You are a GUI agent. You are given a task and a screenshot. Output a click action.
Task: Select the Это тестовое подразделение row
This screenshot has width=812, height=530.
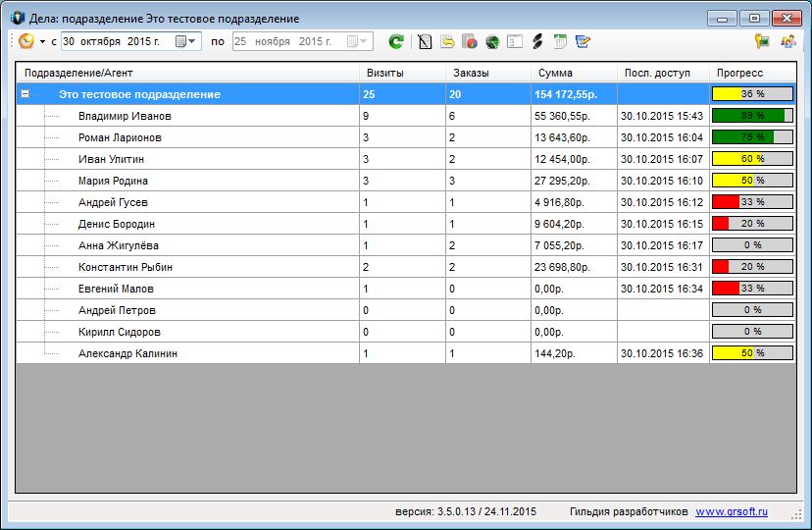tap(406, 94)
